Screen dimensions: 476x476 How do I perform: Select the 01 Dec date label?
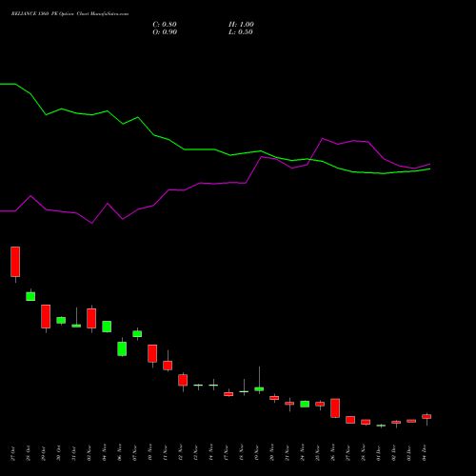[x=379, y=453]
